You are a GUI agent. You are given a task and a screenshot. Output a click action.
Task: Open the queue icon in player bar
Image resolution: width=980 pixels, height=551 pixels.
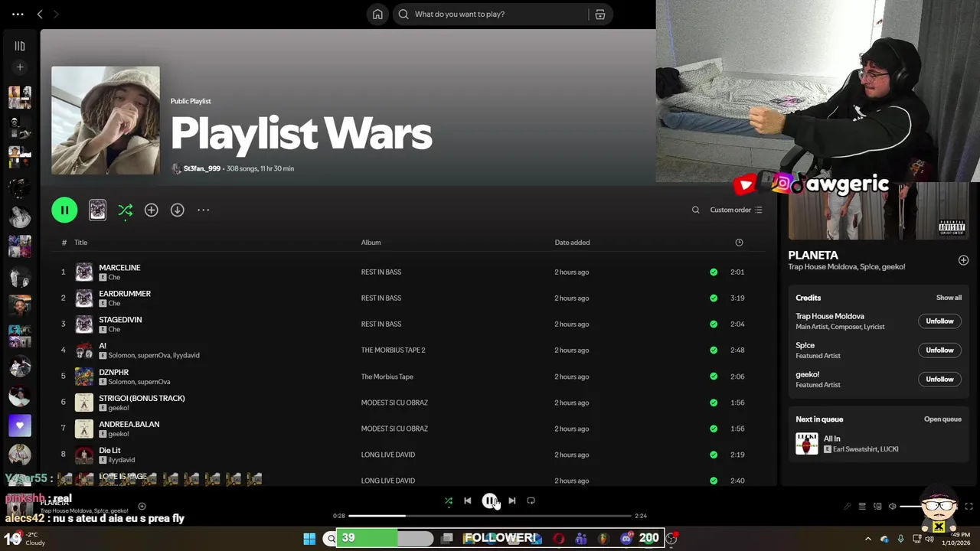(x=862, y=507)
